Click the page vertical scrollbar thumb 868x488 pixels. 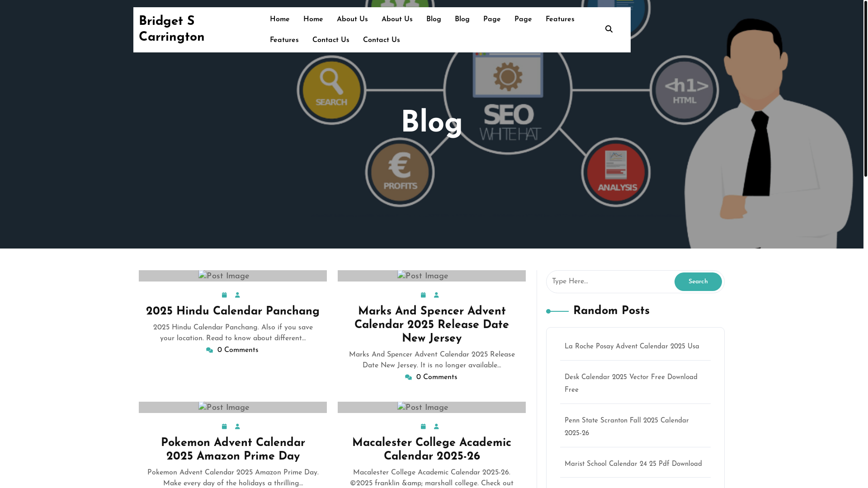pyautogui.click(x=865, y=88)
